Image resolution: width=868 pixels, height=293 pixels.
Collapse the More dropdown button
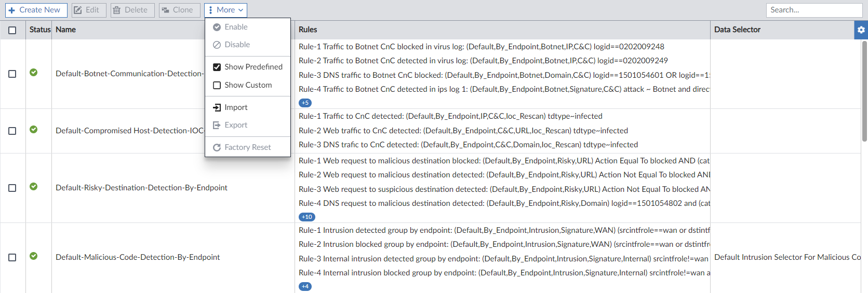(x=225, y=10)
